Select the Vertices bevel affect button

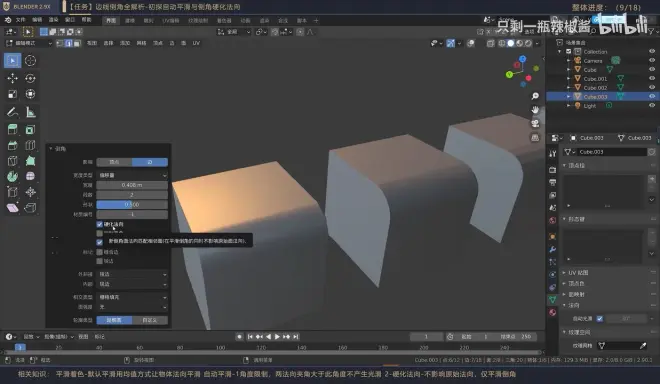(x=114, y=162)
